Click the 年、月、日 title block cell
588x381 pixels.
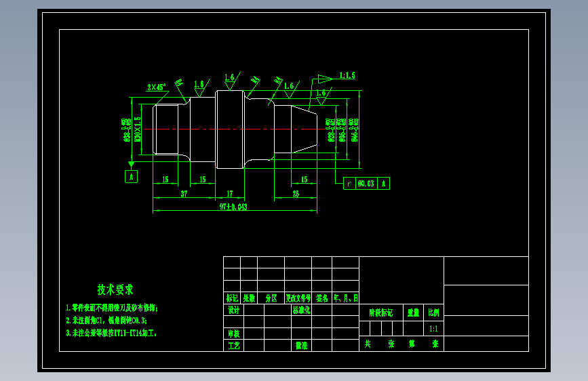(346, 298)
